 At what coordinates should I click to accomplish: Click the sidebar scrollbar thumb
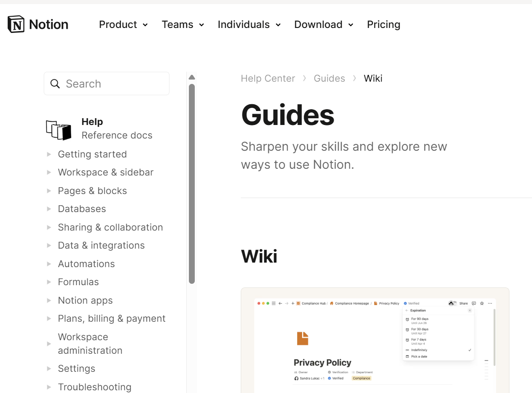(192, 184)
